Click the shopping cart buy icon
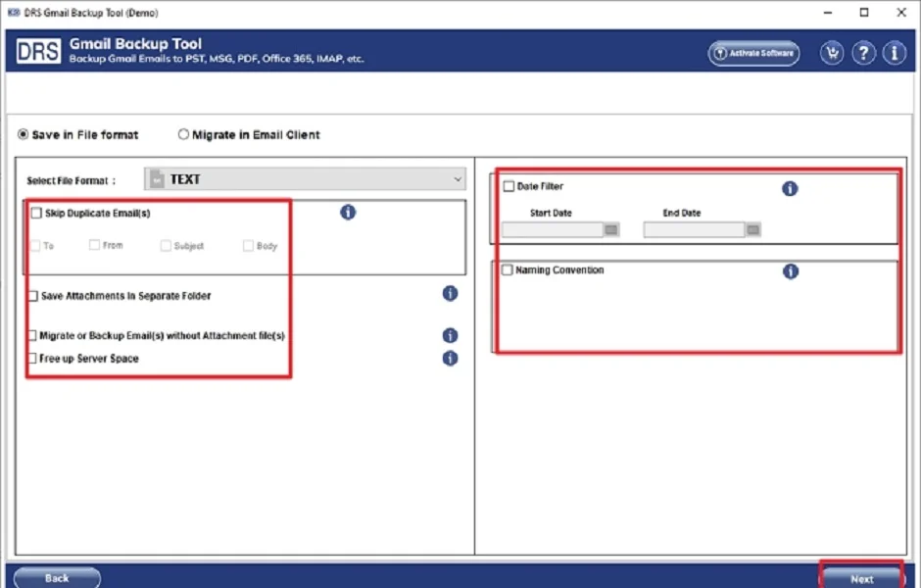 (832, 54)
